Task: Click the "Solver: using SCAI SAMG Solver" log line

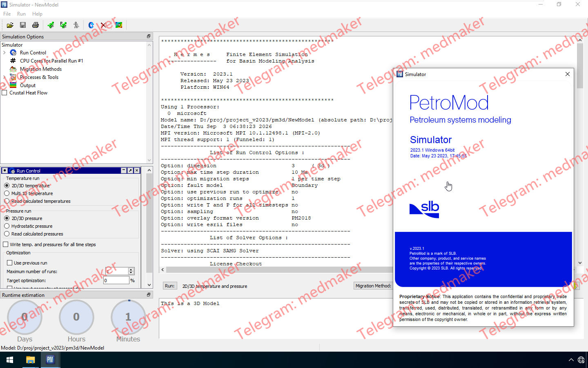Action: coord(210,251)
